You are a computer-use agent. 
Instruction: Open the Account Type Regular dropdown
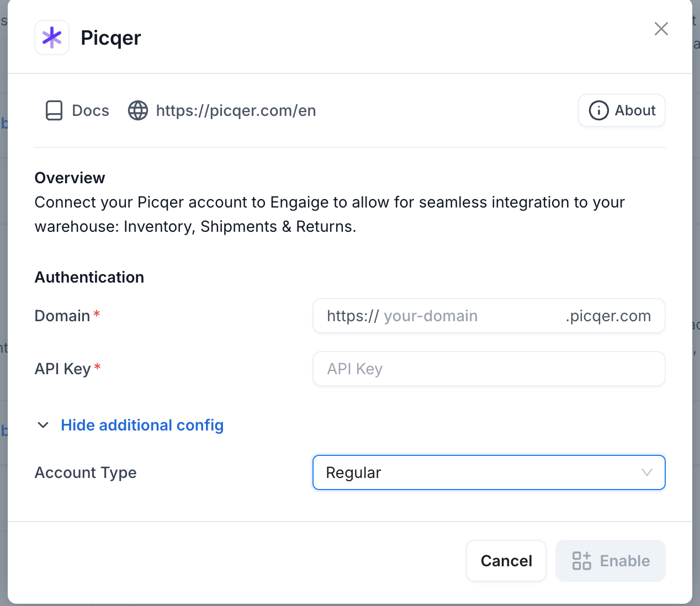pos(489,472)
